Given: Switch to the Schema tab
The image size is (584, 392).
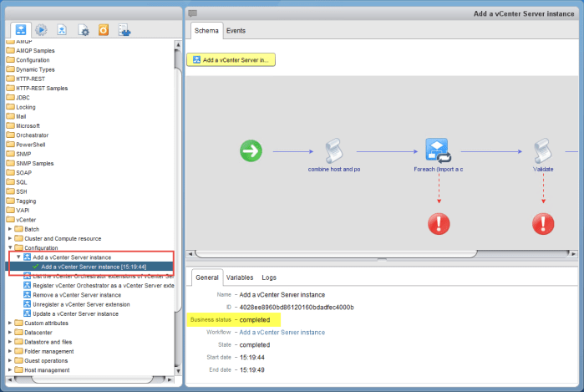Looking at the screenshot, I should (x=206, y=31).
